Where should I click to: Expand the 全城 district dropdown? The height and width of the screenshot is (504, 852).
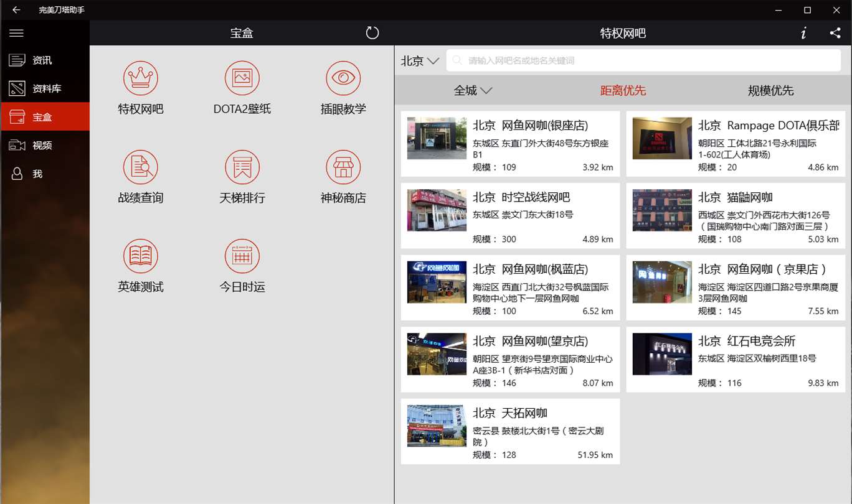473,91
